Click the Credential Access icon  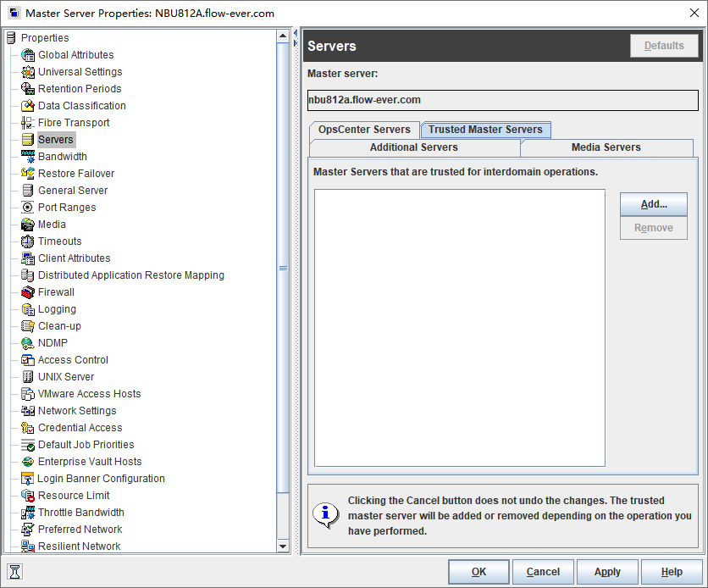(x=28, y=428)
